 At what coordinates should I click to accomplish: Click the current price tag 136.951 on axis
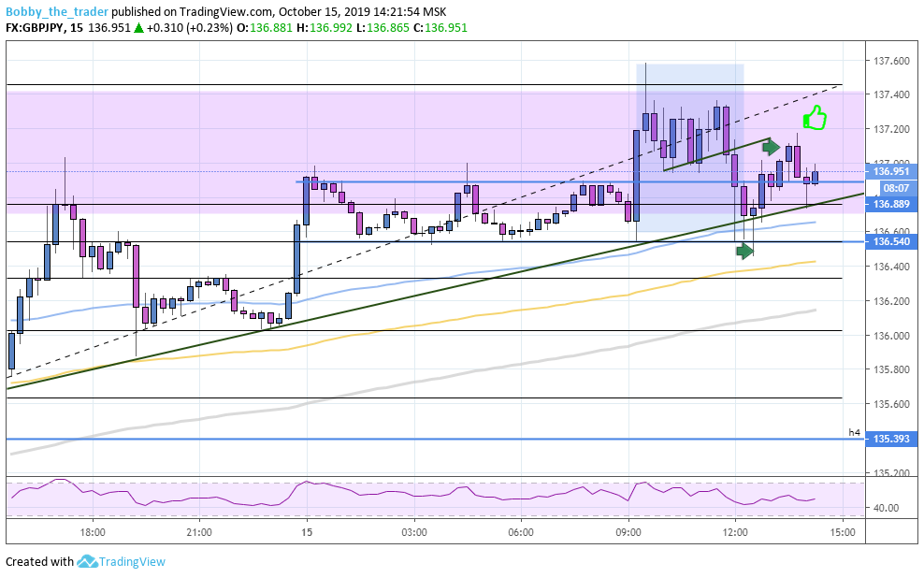click(x=891, y=171)
